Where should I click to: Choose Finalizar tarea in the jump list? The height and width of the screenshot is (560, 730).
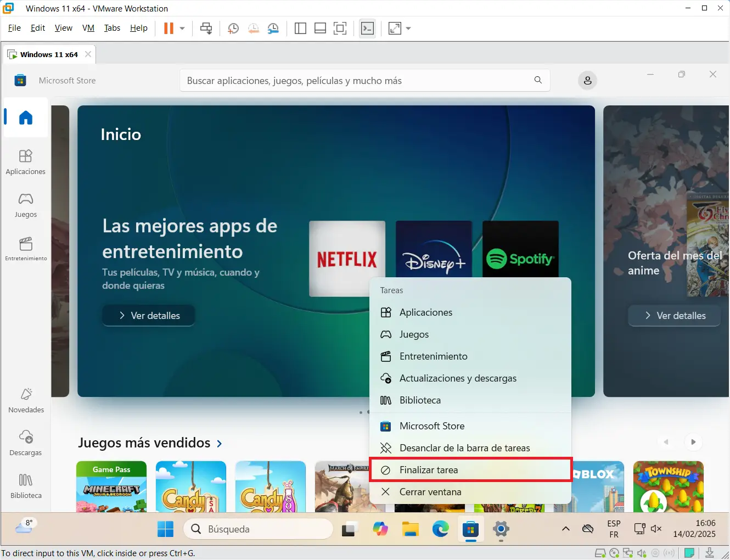point(470,470)
